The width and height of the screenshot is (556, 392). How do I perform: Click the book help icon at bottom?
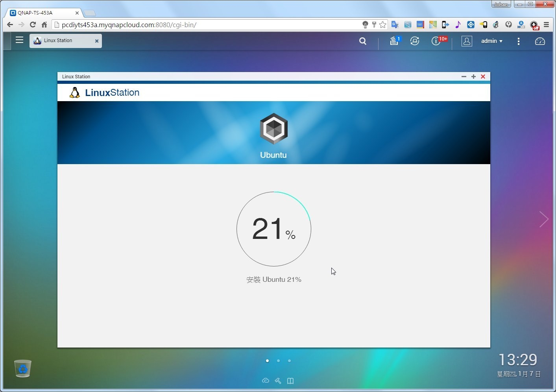pyautogui.click(x=290, y=381)
